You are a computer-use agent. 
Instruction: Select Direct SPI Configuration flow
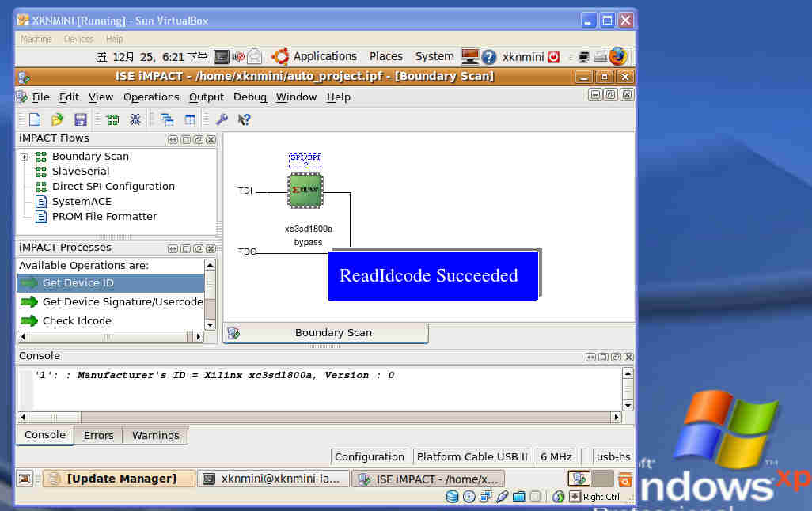(x=113, y=187)
